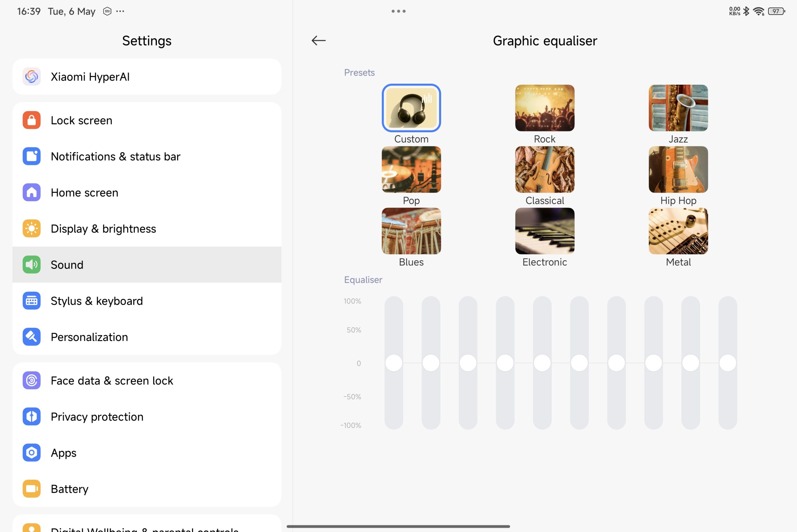
Task: Tap the Face data fingerprint icon
Action: 31,380
